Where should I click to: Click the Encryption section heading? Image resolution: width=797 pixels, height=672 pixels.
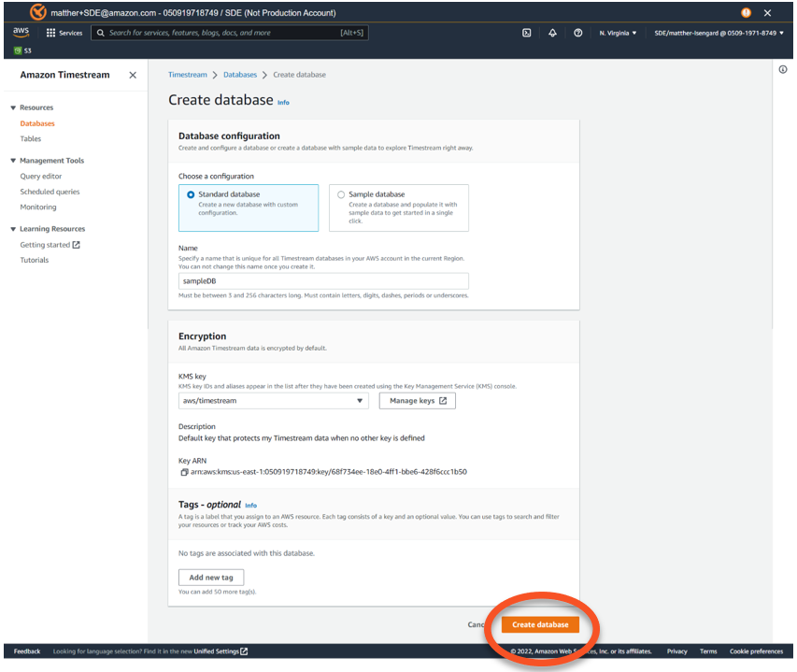point(203,336)
